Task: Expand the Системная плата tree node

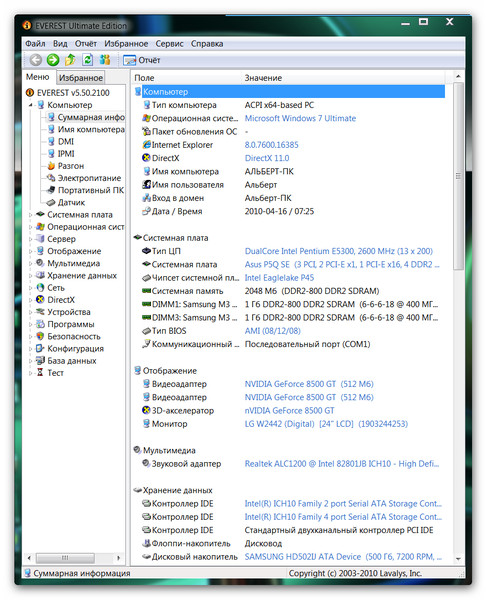Action: point(31,215)
